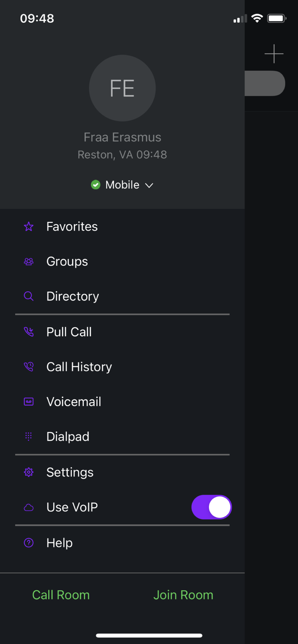The width and height of the screenshot is (298, 644).
Task: Click the Pull Call phone icon
Action: tap(29, 332)
